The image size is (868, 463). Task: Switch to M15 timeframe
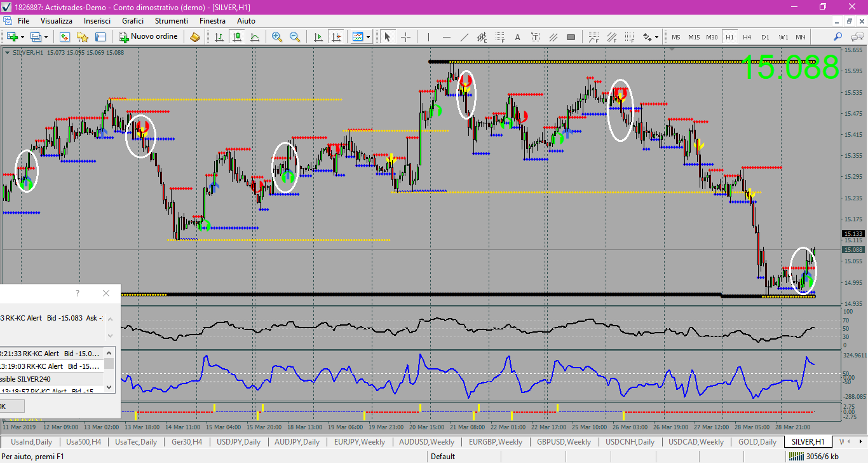(x=694, y=37)
